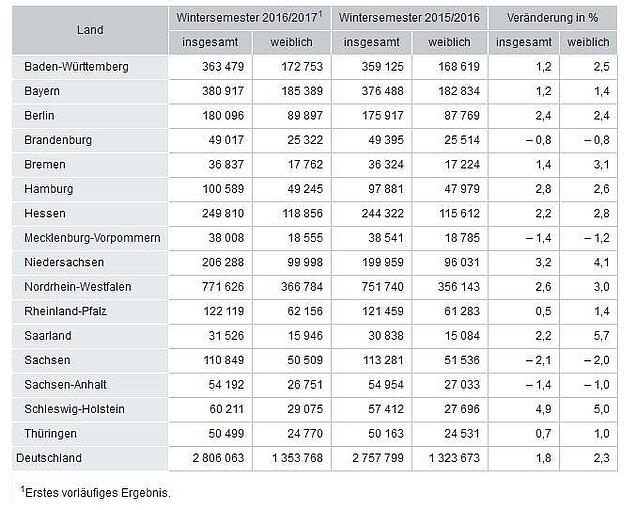Select Bremen female change 3,1
The height and width of the screenshot is (510, 636).
point(602,164)
